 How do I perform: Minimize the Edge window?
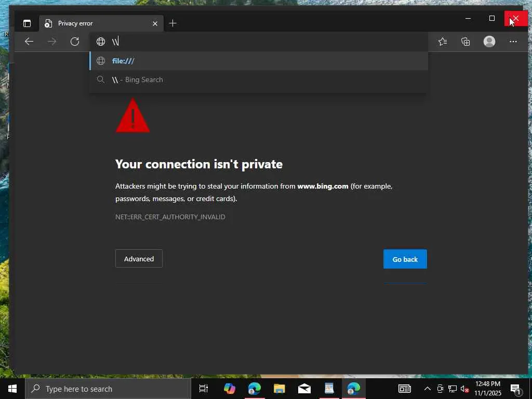click(468, 18)
